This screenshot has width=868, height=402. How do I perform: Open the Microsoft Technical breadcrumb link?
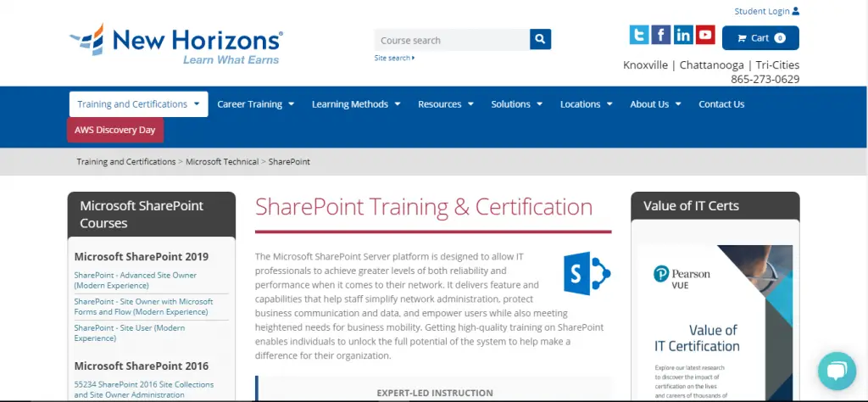pos(222,161)
